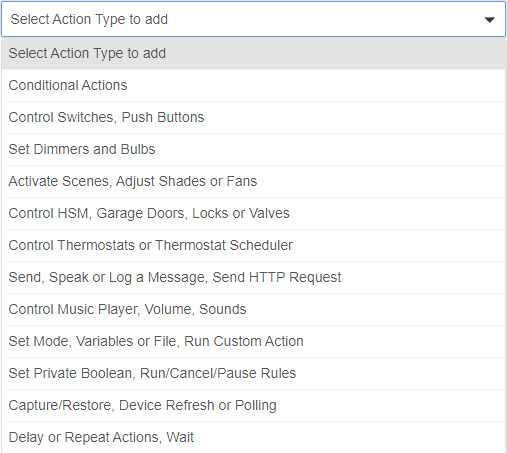Pick the Set Dimmers and Bulbs entry

pos(253,149)
